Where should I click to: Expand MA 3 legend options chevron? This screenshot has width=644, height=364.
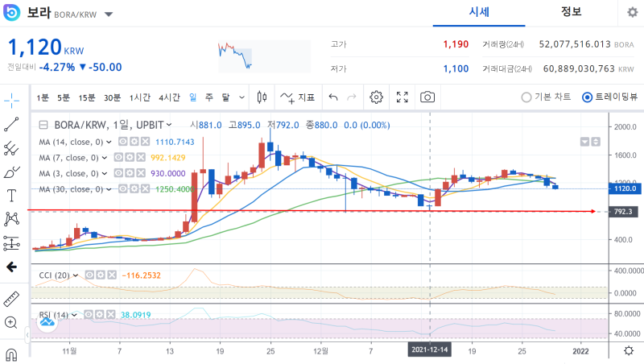pyautogui.click(x=105, y=173)
